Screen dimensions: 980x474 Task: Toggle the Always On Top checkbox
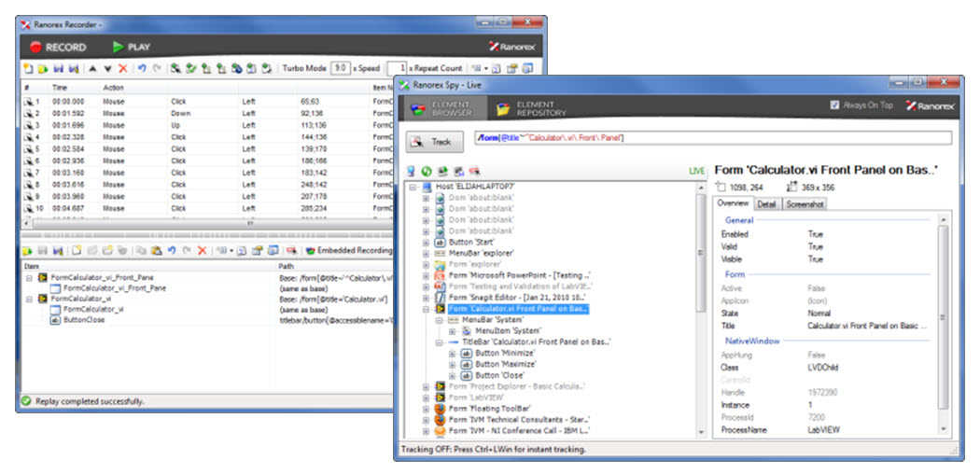834,105
